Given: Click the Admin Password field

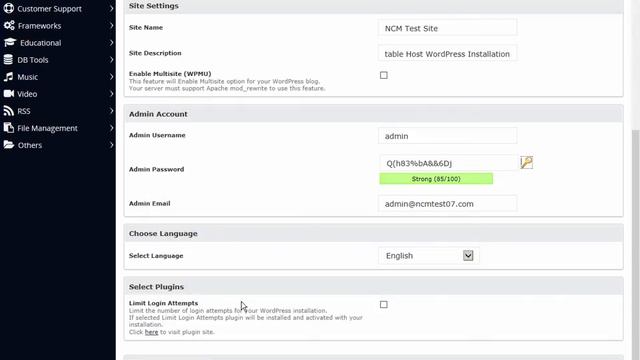Looking at the screenshot, I should coord(448,163).
